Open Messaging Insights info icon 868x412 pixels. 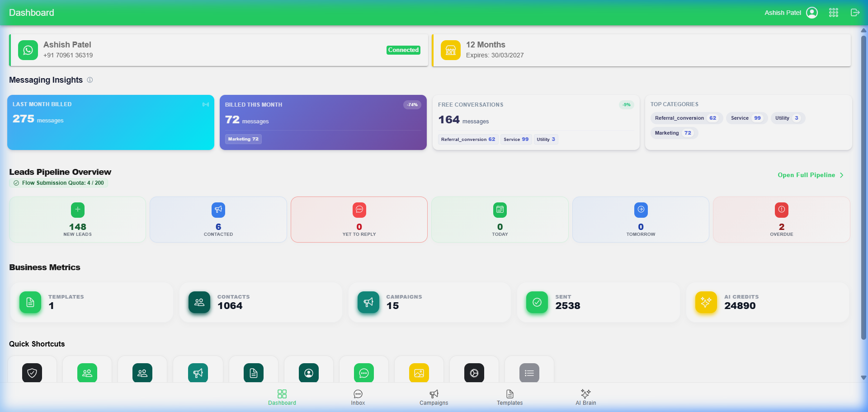[90, 80]
